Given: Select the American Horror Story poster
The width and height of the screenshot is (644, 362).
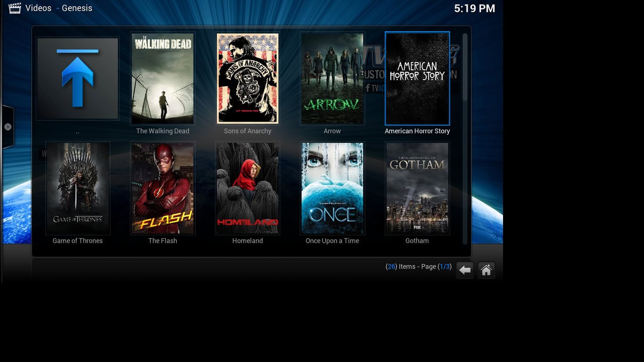Looking at the screenshot, I should (x=417, y=78).
